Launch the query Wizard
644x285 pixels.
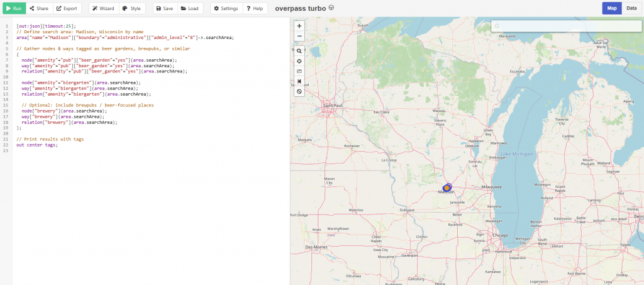click(x=103, y=9)
